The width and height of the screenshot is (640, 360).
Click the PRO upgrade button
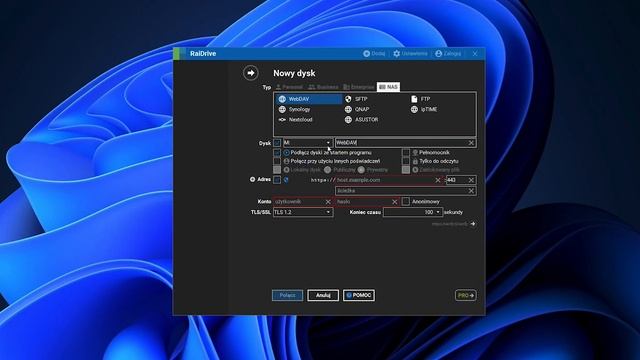(x=465, y=295)
